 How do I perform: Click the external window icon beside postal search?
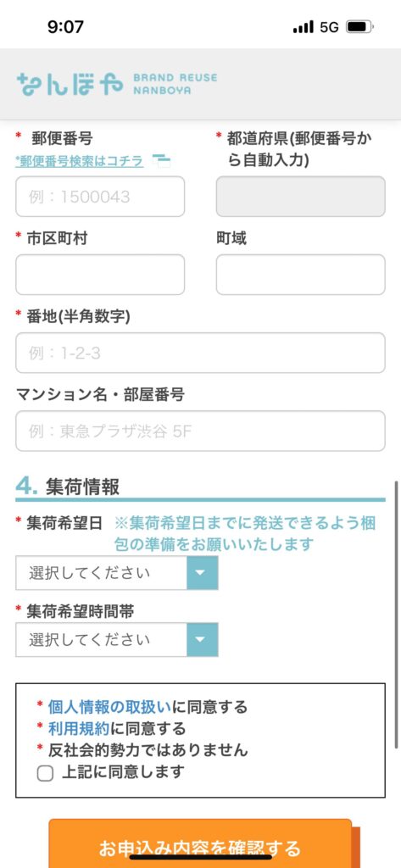(x=162, y=161)
